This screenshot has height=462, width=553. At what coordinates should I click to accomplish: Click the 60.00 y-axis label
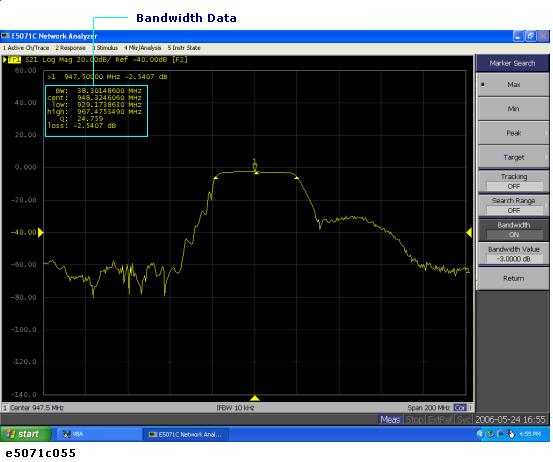click(25, 70)
